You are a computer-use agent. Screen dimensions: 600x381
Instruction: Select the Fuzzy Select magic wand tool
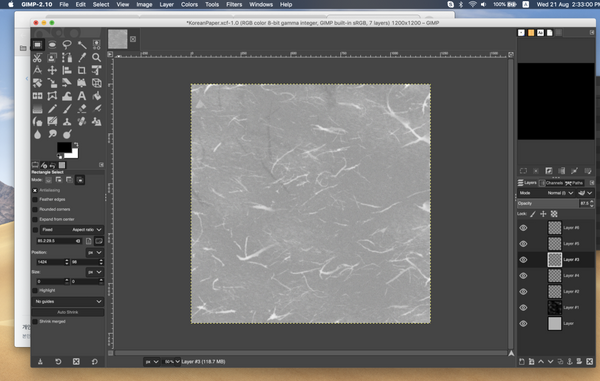(x=82, y=45)
